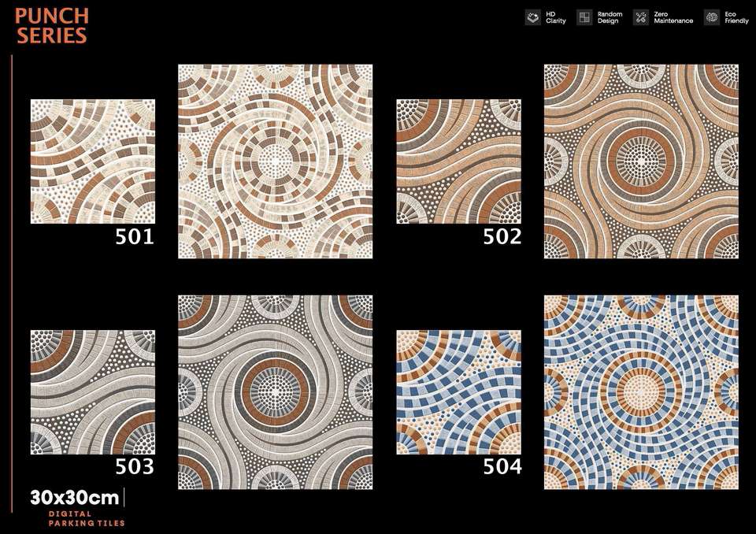Click the DIGITAL PARKING TILES caption
The width and height of the screenshot is (756, 534).
tap(87, 518)
